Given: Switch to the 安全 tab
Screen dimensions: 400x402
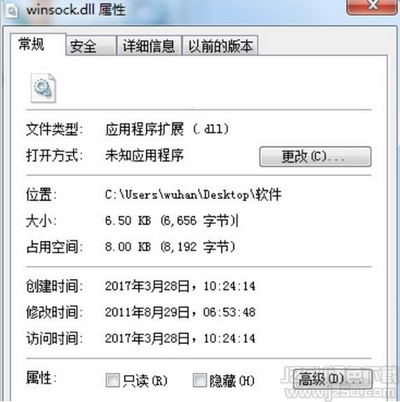Looking at the screenshot, I should [91, 46].
